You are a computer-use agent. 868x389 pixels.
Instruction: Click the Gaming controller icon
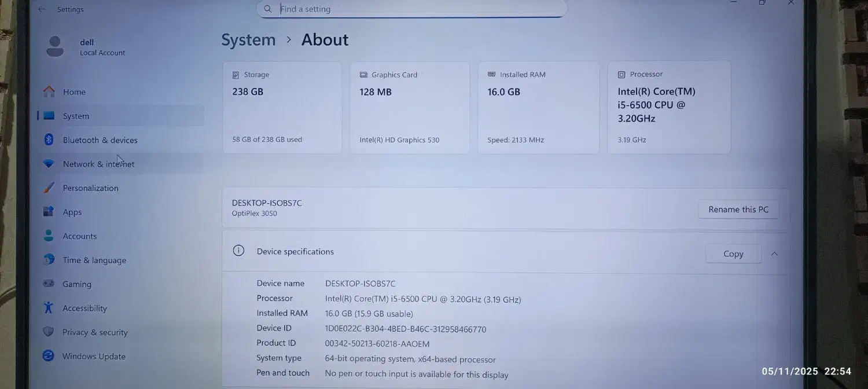pyautogui.click(x=49, y=284)
